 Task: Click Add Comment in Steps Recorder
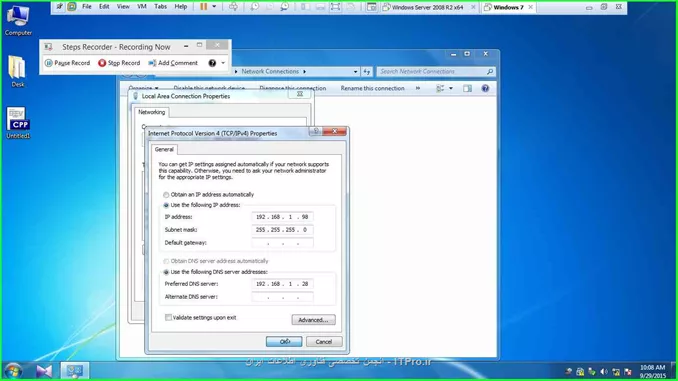[x=173, y=63]
